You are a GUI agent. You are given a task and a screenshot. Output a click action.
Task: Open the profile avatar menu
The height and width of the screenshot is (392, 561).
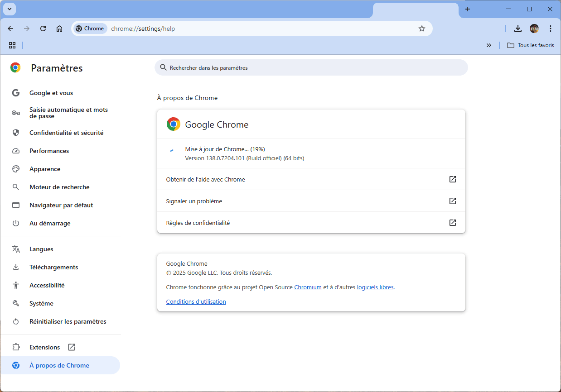click(534, 29)
